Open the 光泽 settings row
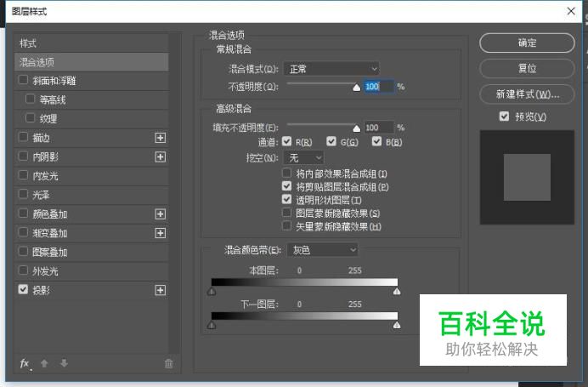The width and height of the screenshot is (588, 387). pos(92,195)
